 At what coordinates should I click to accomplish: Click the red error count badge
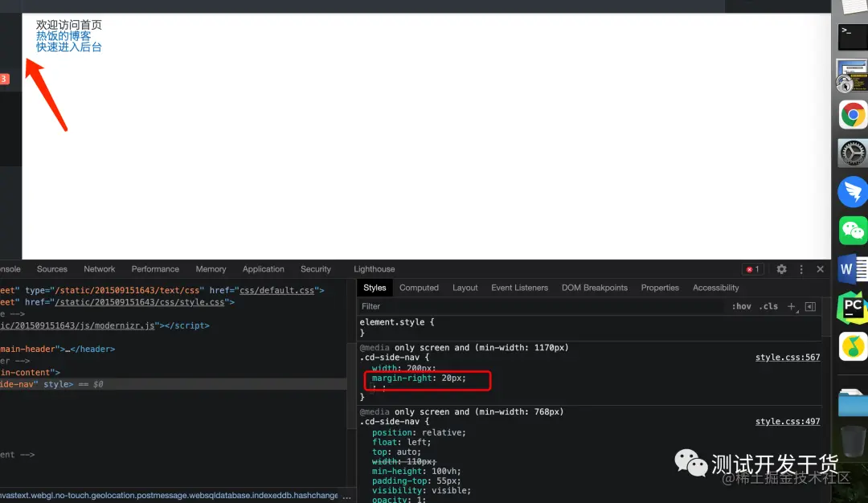[x=753, y=269]
